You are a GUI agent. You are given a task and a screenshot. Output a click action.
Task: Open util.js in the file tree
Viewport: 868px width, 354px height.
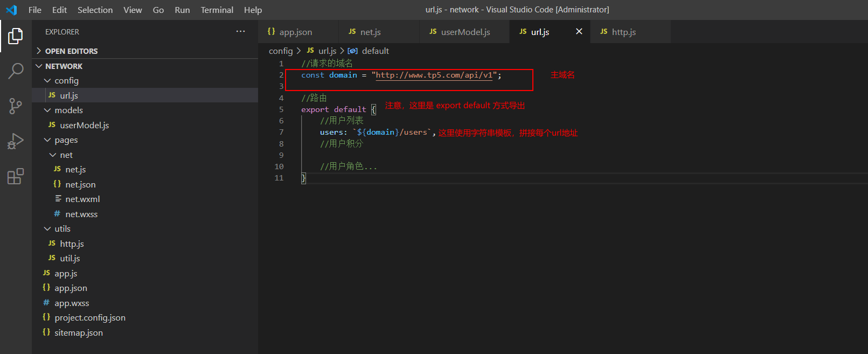coord(145,259)
